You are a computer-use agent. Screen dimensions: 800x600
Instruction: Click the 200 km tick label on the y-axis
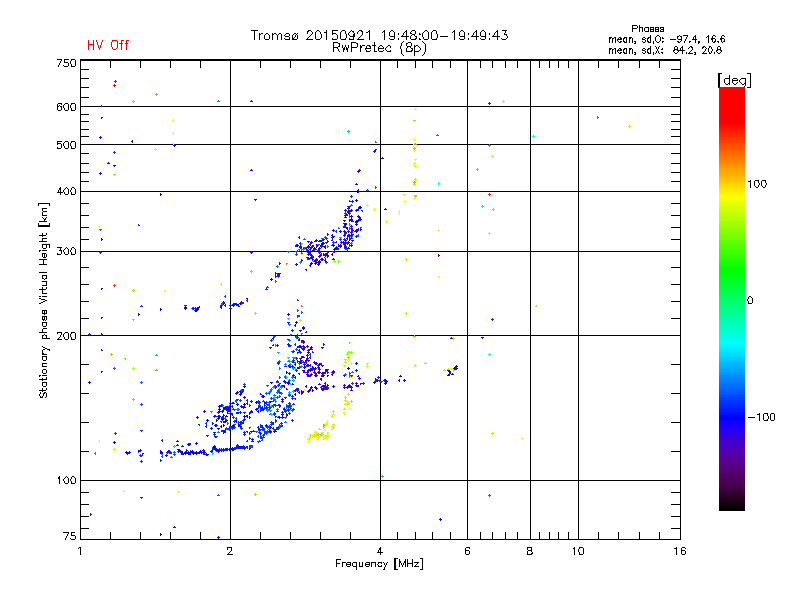(66, 336)
